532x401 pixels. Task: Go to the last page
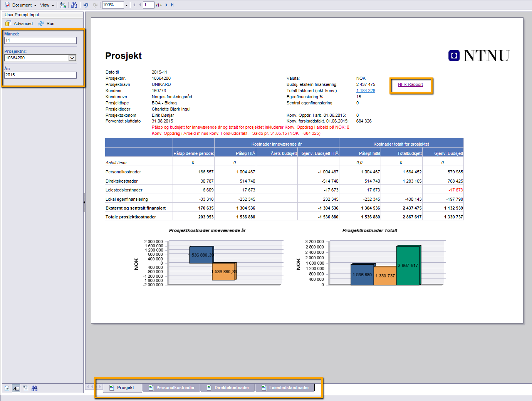click(172, 5)
